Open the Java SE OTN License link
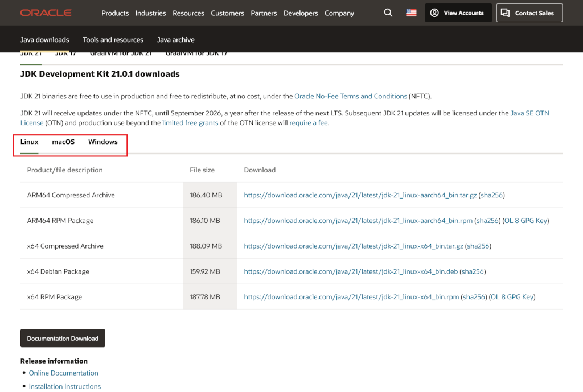This screenshot has width=583, height=392. click(x=529, y=113)
